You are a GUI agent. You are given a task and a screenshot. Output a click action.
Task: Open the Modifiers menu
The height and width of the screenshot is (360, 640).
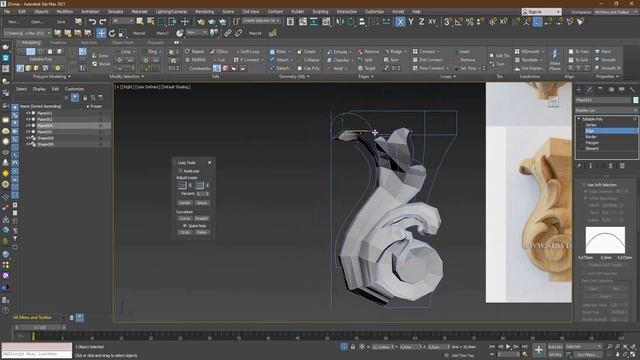(64, 12)
